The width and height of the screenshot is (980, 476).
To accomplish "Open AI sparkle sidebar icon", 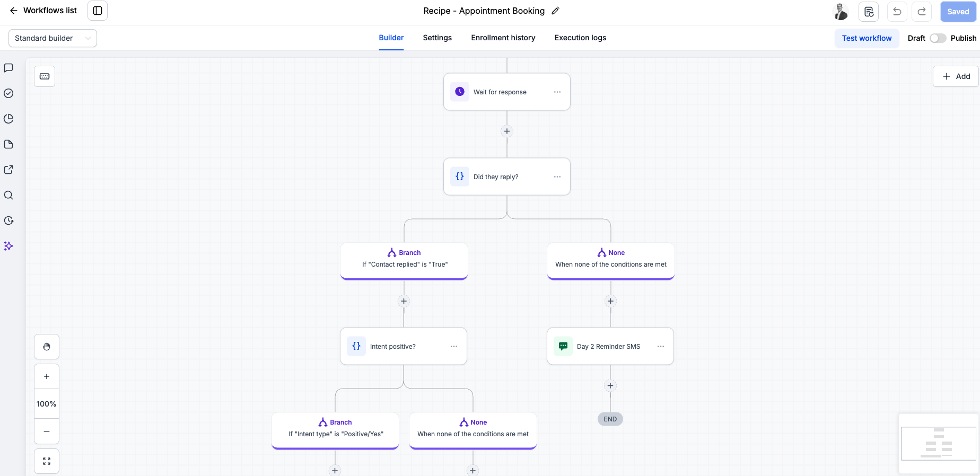I will pos(8,246).
